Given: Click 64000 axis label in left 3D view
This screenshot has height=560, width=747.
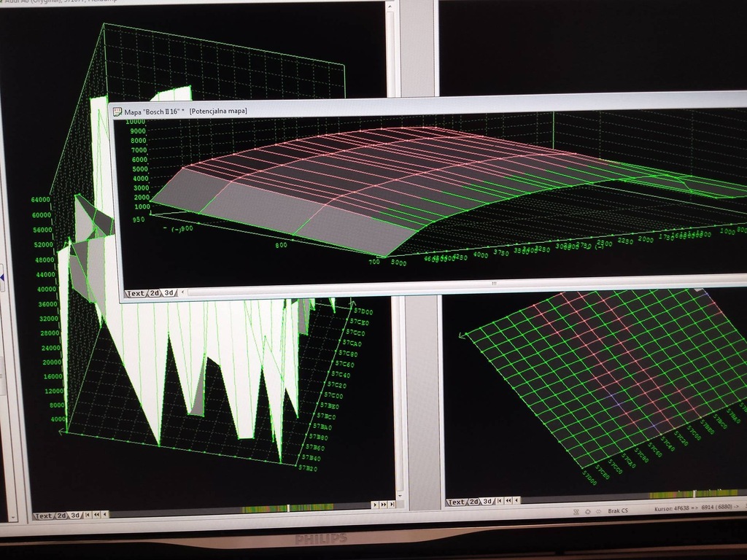Looking at the screenshot, I should coord(41,200).
